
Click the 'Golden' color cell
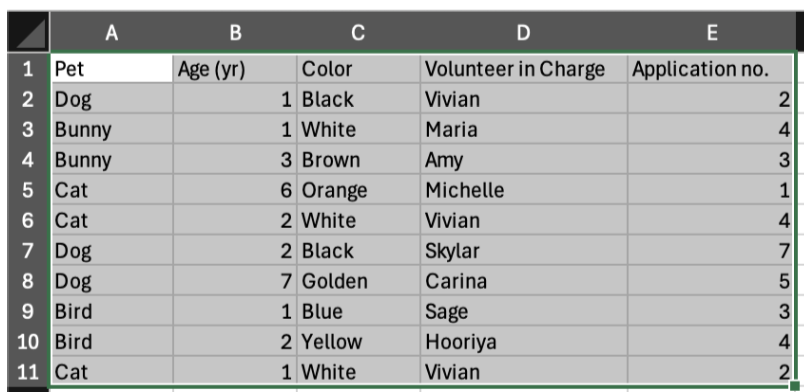(358, 281)
